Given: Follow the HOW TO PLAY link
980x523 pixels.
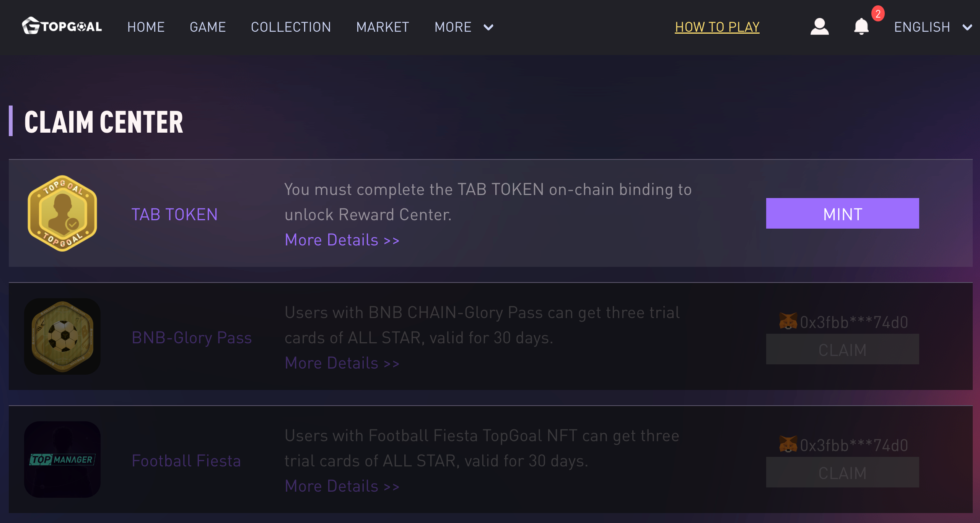Looking at the screenshot, I should click(717, 27).
